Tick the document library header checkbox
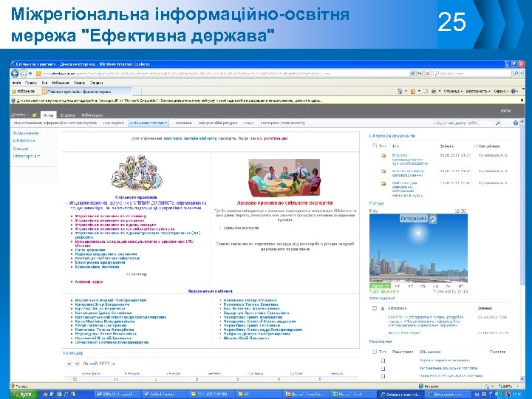This screenshot has width=532, height=399. (x=374, y=146)
